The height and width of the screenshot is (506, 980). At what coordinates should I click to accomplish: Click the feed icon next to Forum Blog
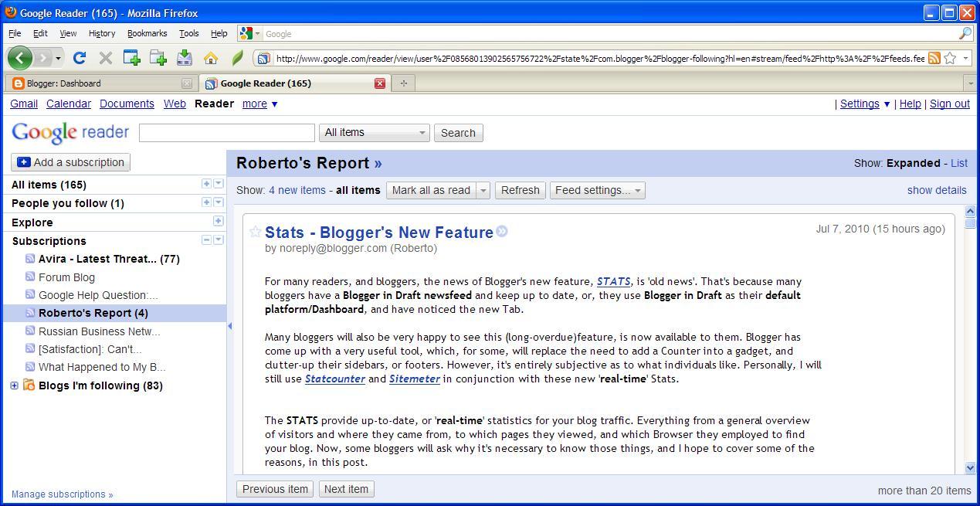click(x=30, y=277)
